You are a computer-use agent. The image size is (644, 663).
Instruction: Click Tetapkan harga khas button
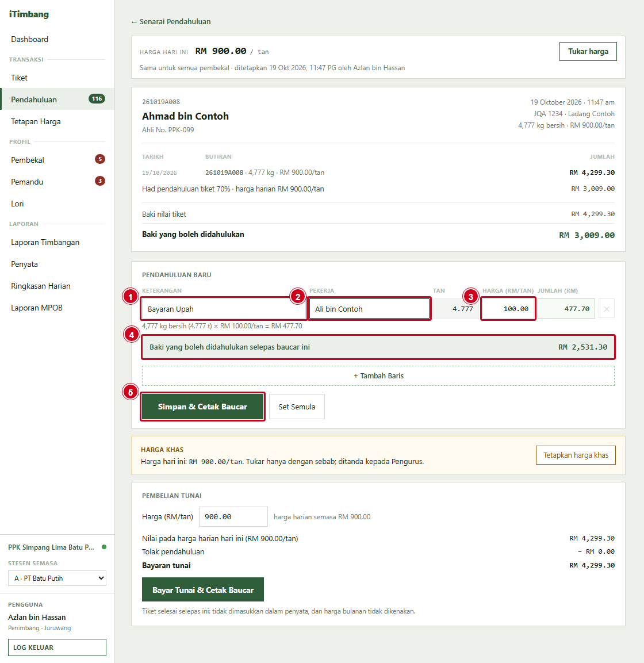click(576, 455)
